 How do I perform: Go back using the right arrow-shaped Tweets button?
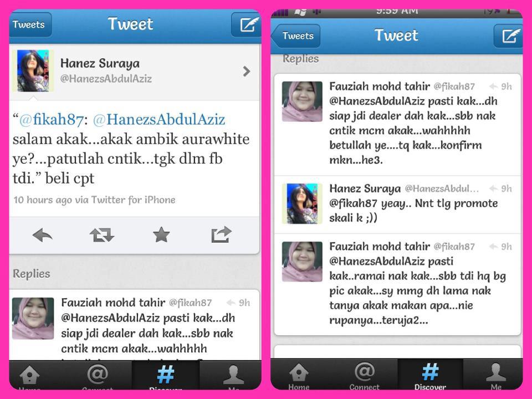296,35
